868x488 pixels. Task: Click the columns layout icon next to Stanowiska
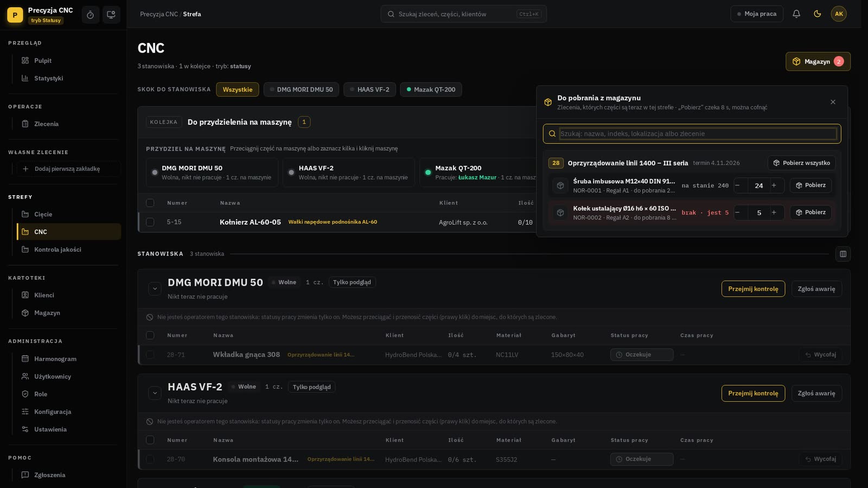point(843,254)
